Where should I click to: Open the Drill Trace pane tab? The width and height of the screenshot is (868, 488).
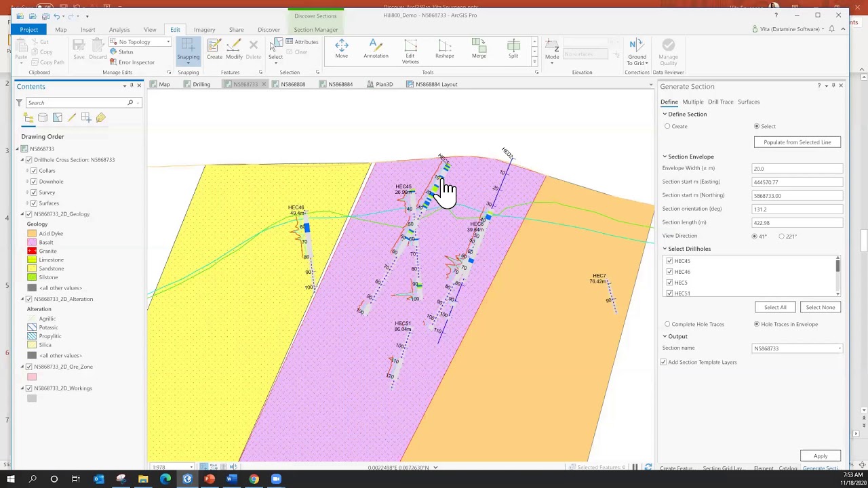[x=721, y=102]
